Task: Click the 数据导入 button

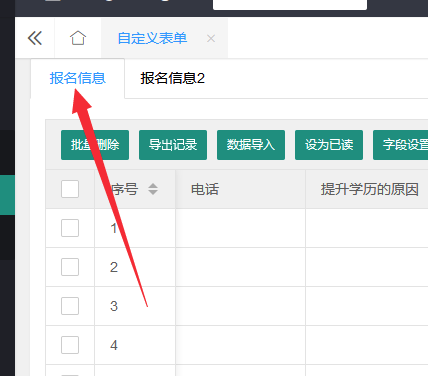Action: [x=251, y=145]
